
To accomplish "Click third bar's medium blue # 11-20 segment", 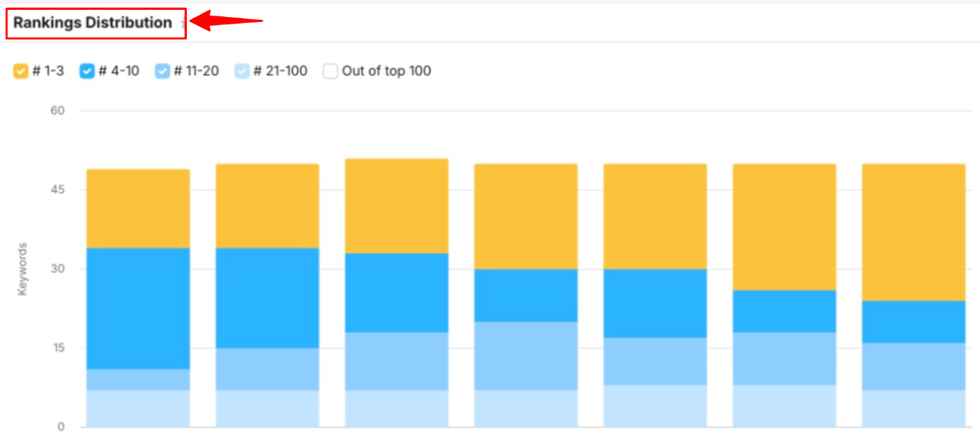I will click(397, 361).
